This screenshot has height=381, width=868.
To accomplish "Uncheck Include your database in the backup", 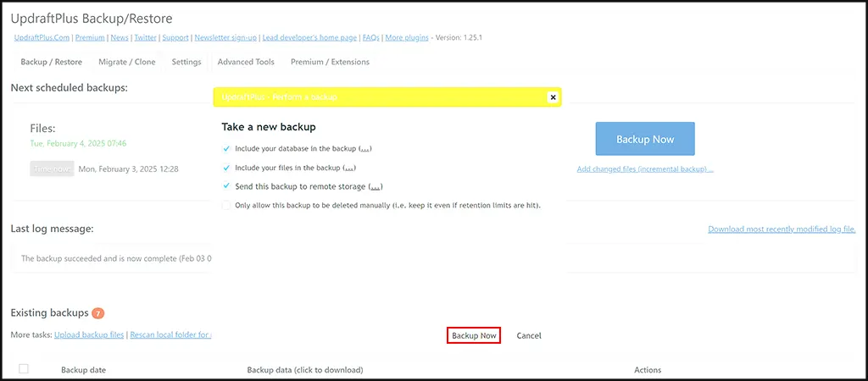I will 225,149.
